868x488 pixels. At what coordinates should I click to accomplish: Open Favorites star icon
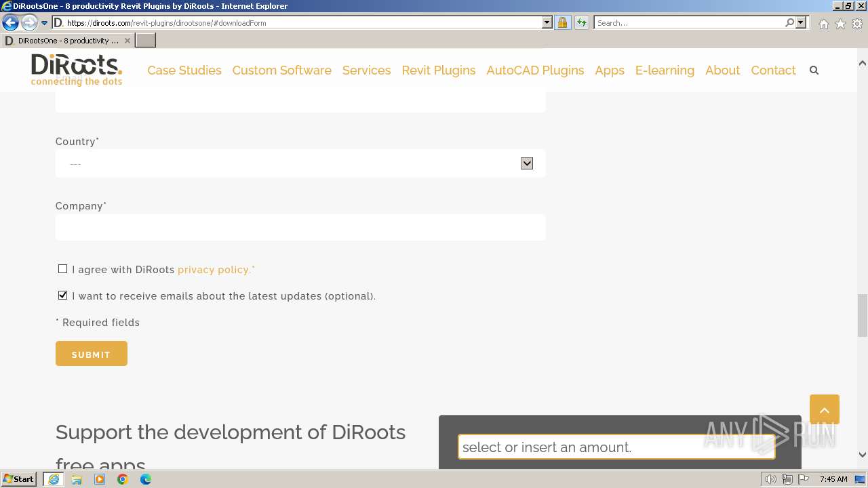840,24
